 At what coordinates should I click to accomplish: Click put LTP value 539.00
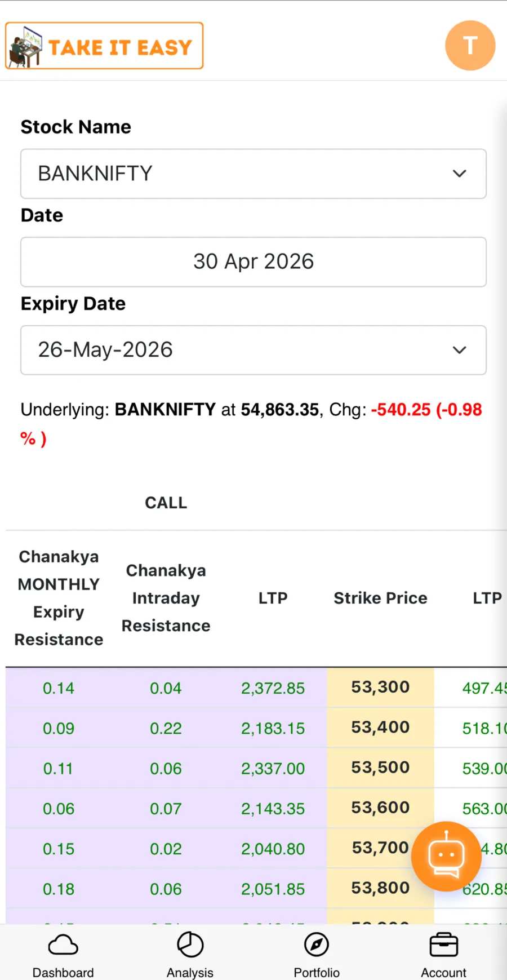pos(484,768)
